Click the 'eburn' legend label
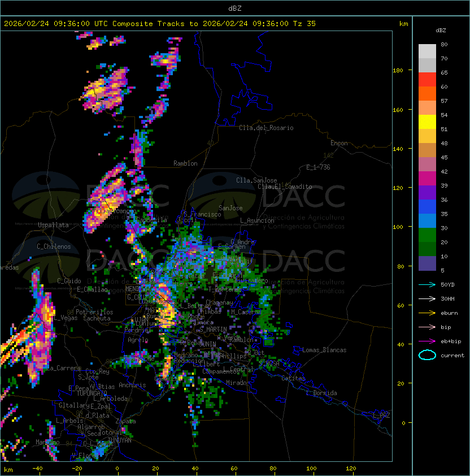The height and width of the screenshot is (476, 470). point(449,313)
